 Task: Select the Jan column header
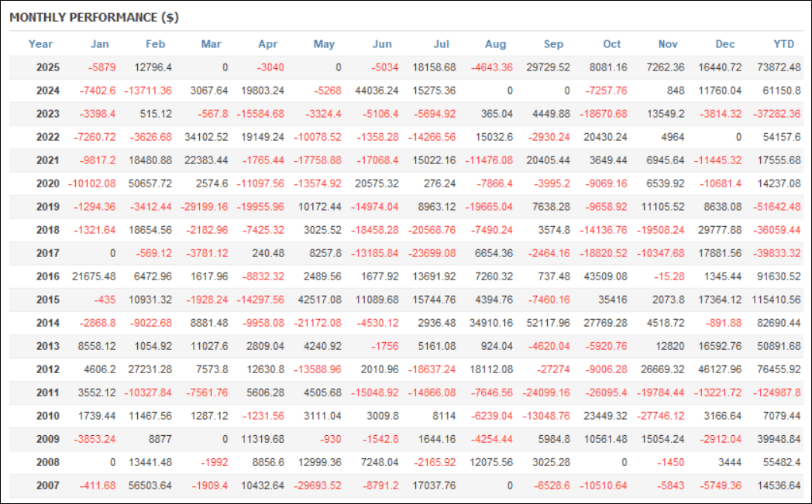99,44
